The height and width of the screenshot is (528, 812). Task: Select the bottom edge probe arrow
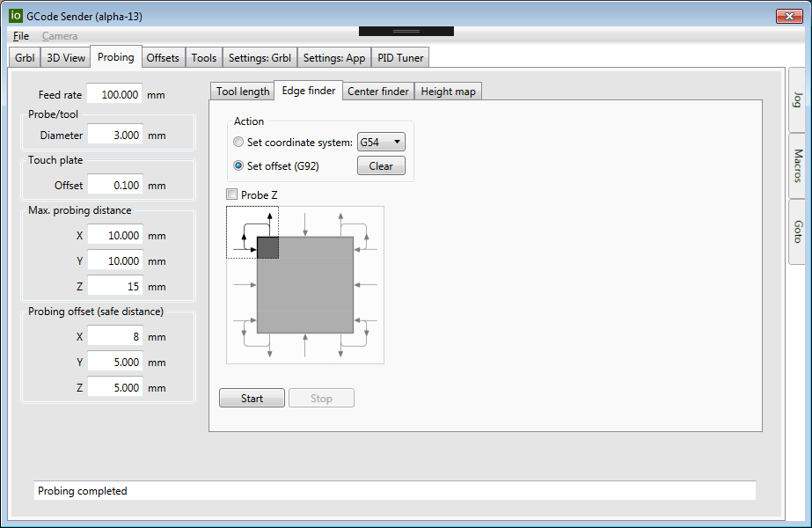point(304,347)
